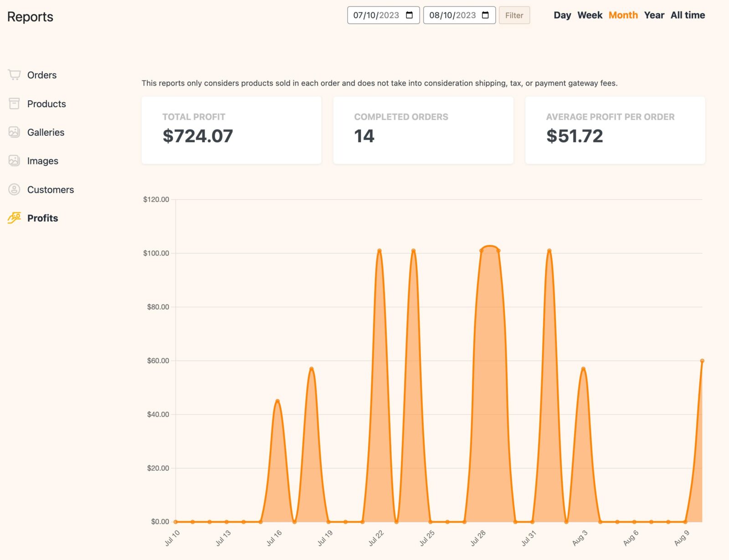Open the Orders section
This screenshot has width=729, height=560.
(42, 75)
